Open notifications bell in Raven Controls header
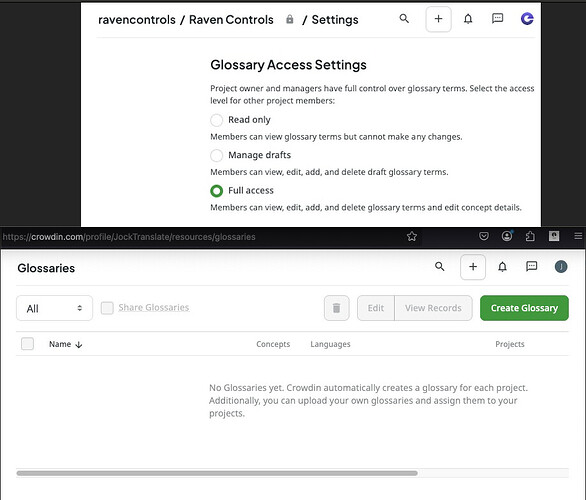Viewport: 586px width, 500px height. (x=468, y=18)
